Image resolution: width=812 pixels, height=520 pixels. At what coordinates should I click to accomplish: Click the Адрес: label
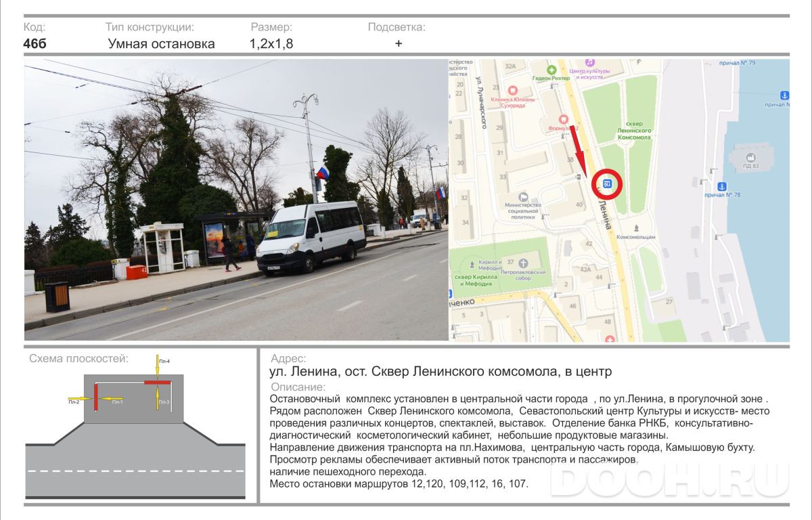(288, 359)
